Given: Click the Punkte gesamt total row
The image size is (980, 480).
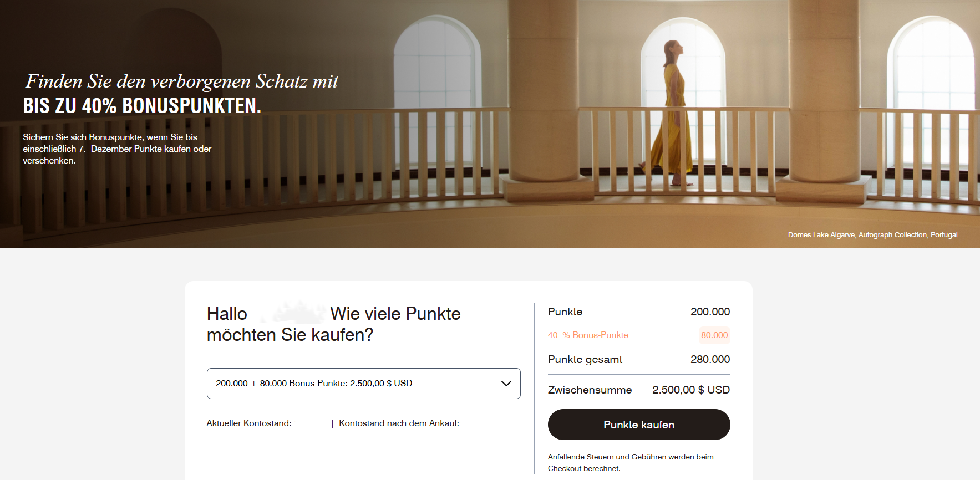Looking at the screenshot, I should (x=638, y=359).
